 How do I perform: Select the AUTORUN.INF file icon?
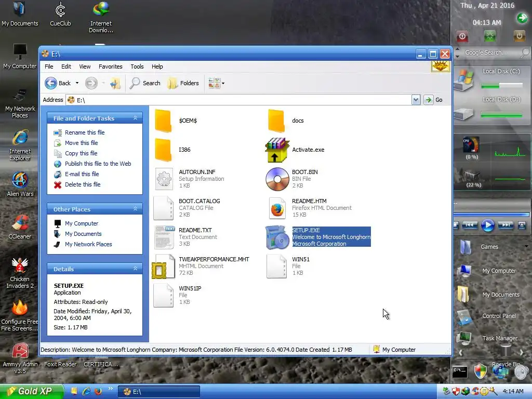[x=164, y=179]
